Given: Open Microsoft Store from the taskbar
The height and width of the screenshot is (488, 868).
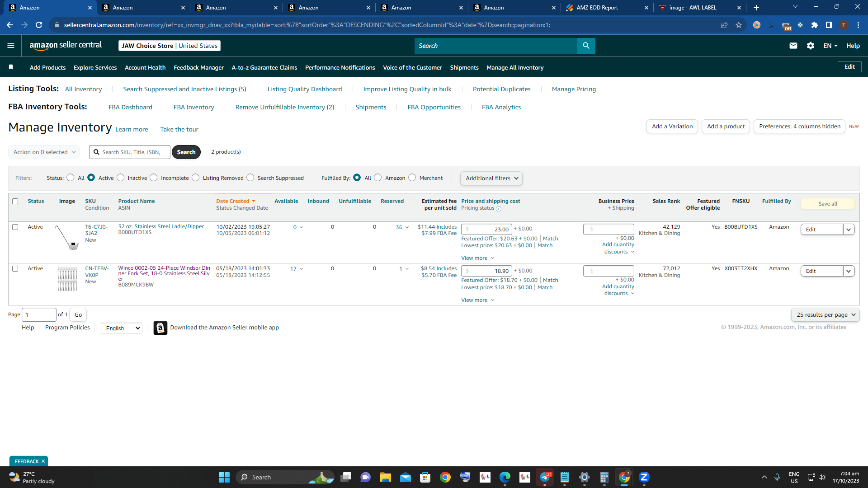Looking at the screenshot, I should click(x=425, y=477).
